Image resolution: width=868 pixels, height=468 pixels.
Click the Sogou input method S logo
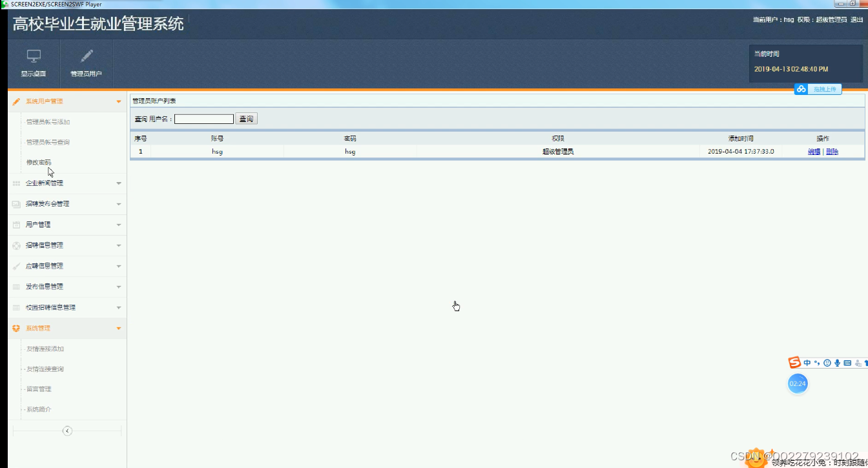(794, 362)
